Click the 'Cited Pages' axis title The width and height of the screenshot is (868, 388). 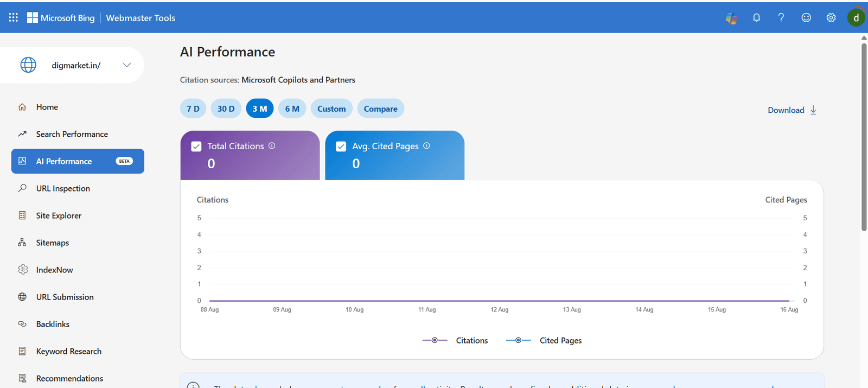pos(786,200)
